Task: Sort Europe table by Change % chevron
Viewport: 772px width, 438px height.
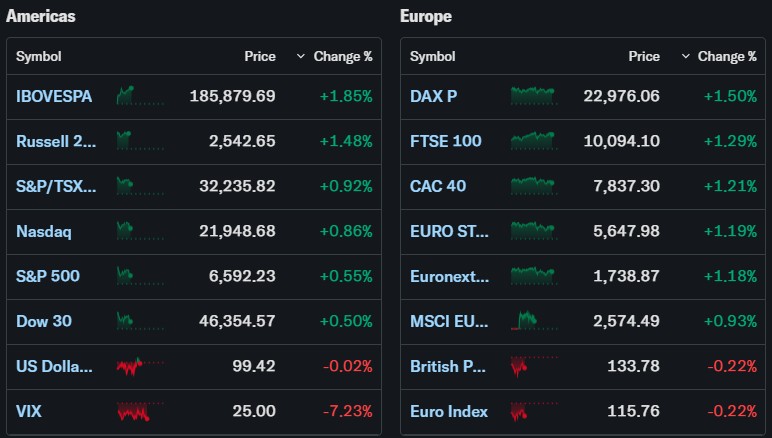Action: [685, 57]
